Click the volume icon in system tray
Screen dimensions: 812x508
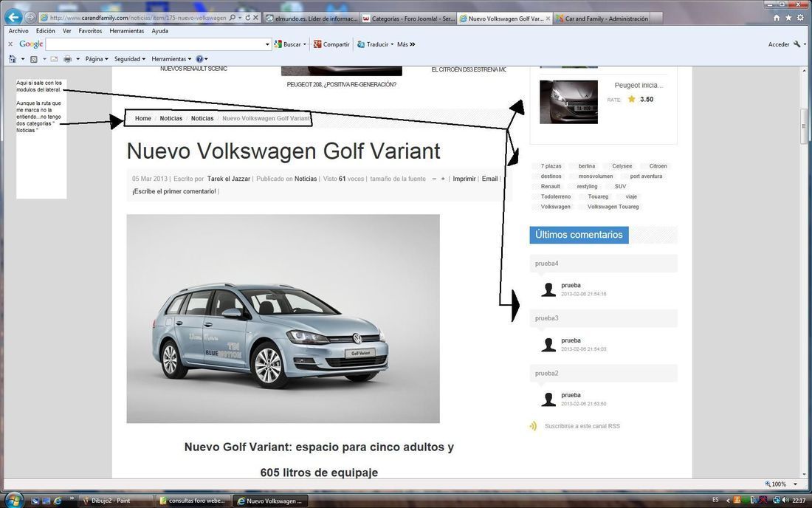click(x=785, y=500)
